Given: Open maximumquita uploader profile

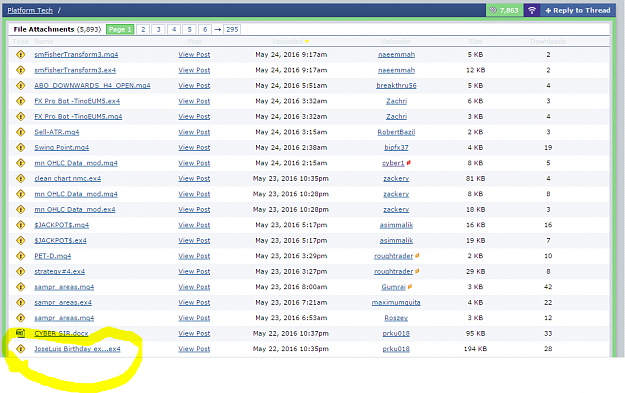Looking at the screenshot, I should pos(396,303).
